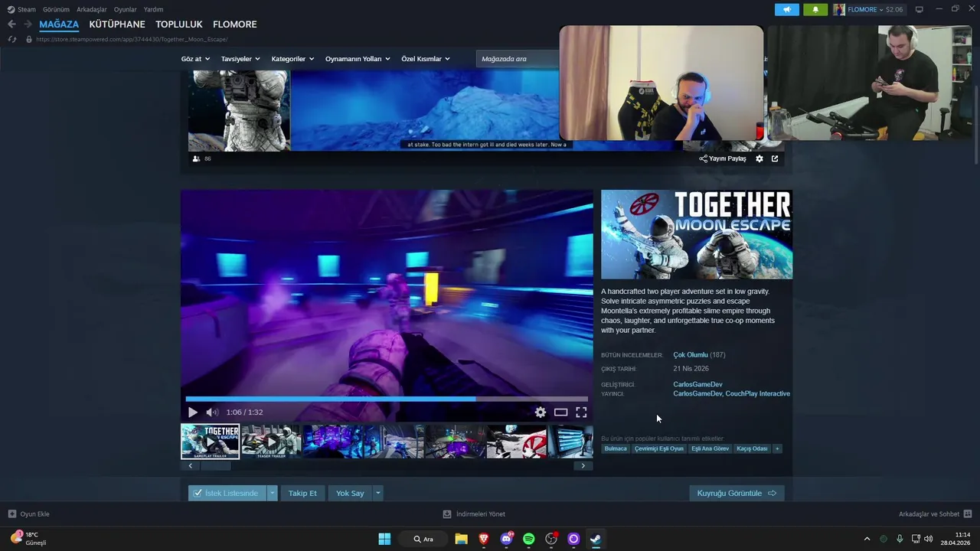The height and width of the screenshot is (551, 980).
Task: Click thumbnail strip horizontal scrollbar handle
Action: (x=215, y=466)
